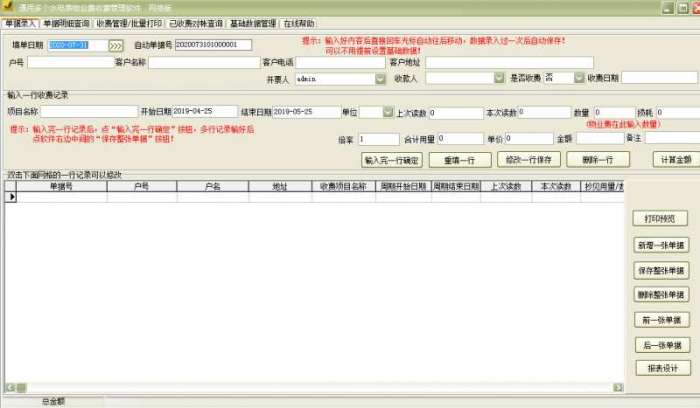Click the grid scrollbar left arrow

10,387
